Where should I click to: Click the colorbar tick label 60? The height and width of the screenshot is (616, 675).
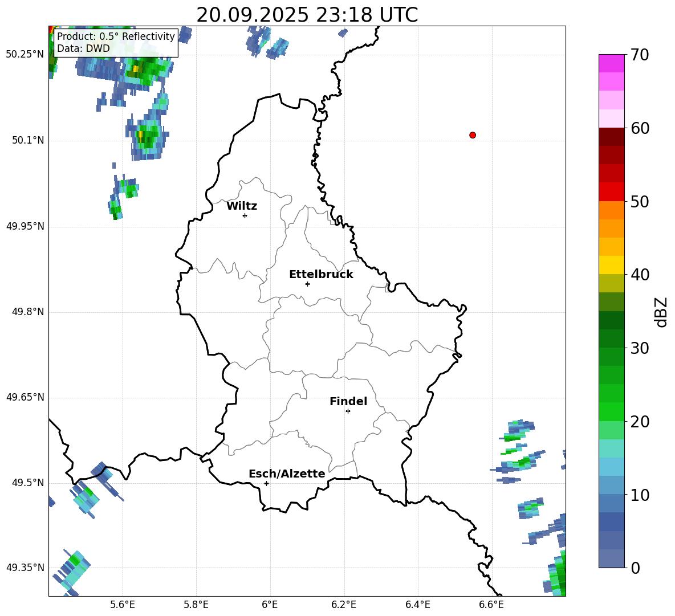(x=640, y=128)
